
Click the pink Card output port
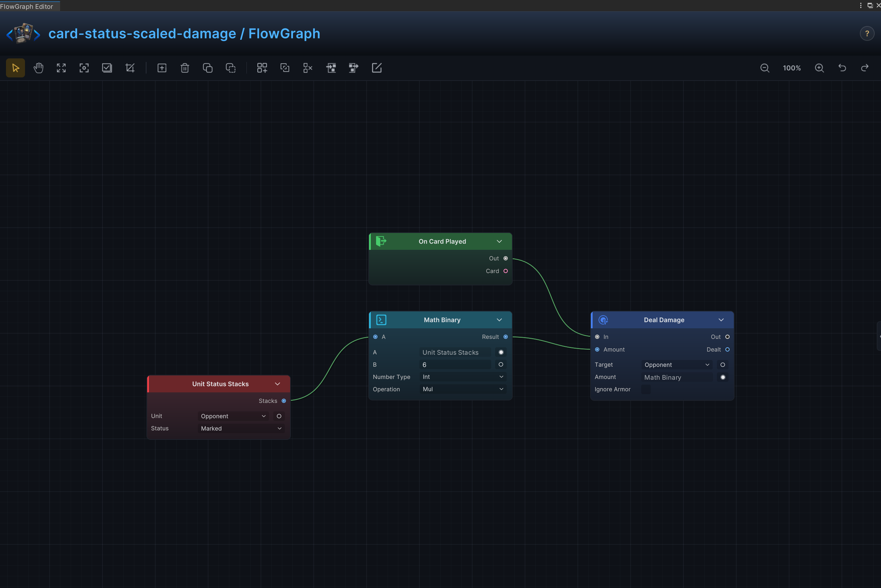coord(505,271)
